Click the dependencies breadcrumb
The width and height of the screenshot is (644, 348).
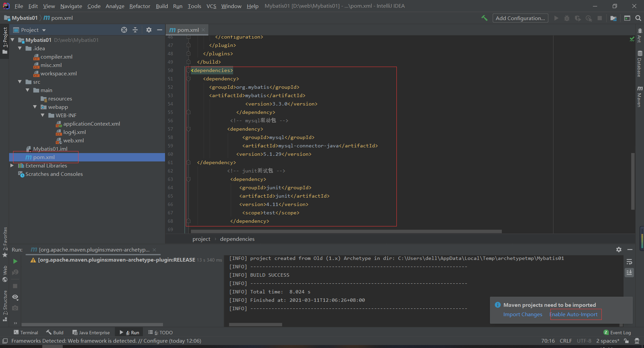pyautogui.click(x=237, y=239)
